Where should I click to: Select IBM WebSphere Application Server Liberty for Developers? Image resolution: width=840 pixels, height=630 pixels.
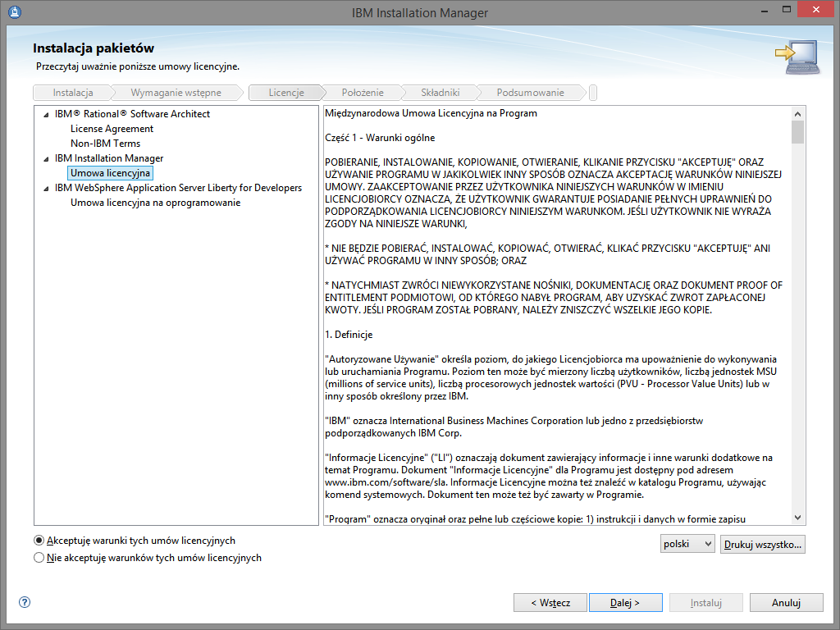pyautogui.click(x=178, y=188)
